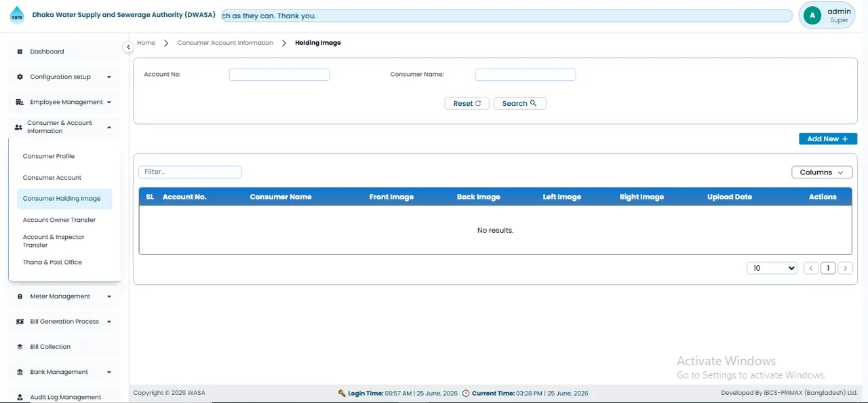The width and height of the screenshot is (868, 403).
Task: Click the Bill Collection icon
Action: 20,347
